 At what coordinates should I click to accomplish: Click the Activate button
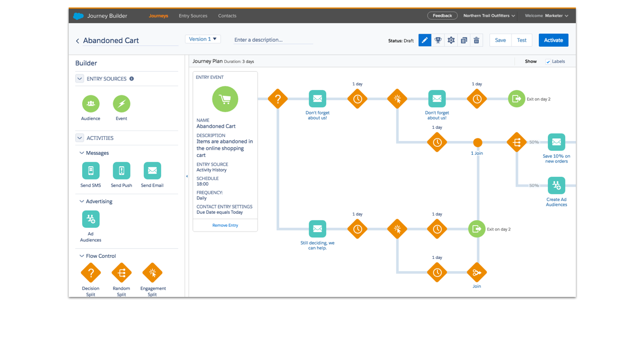point(553,40)
